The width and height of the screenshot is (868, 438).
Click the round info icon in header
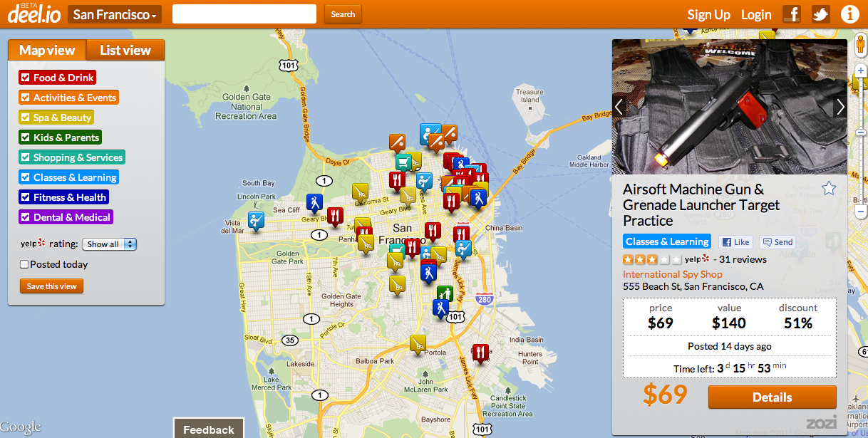point(849,14)
